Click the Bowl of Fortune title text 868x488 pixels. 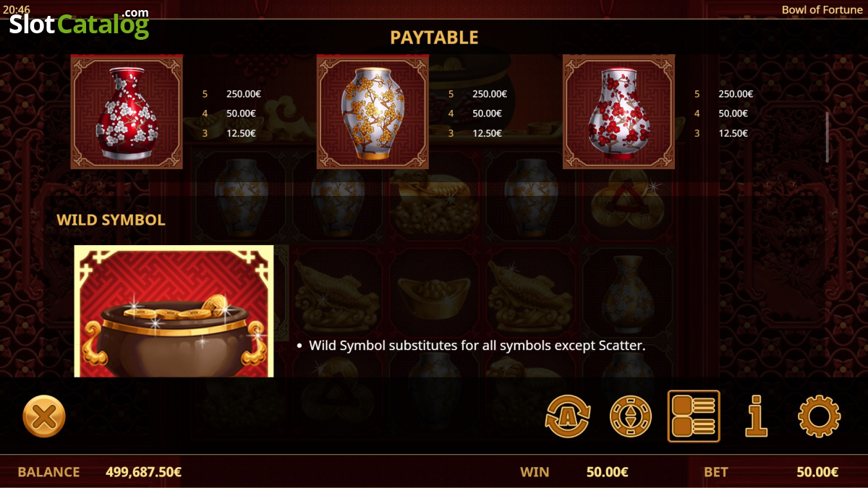point(822,10)
